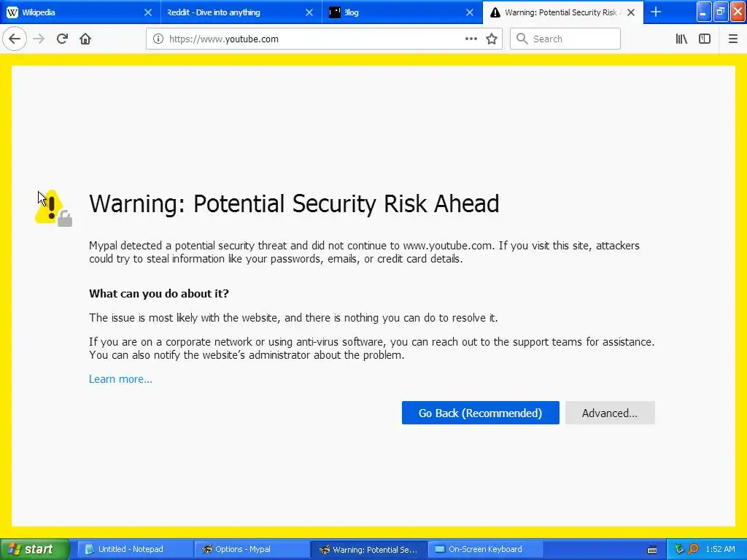
Task: Click the 'Warning: Potential Security Risk Ahead' heading
Action: 294,204
